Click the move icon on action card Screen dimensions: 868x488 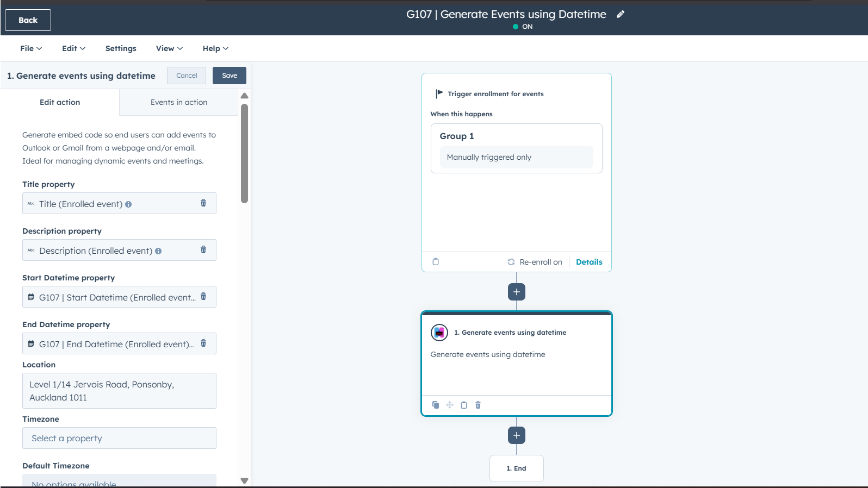(450, 405)
